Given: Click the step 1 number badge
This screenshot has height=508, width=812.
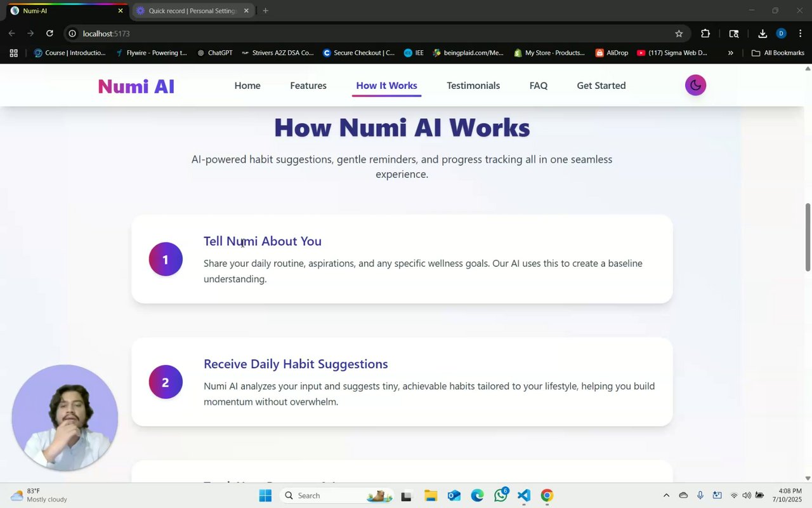Looking at the screenshot, I should (x=166, y=259).
